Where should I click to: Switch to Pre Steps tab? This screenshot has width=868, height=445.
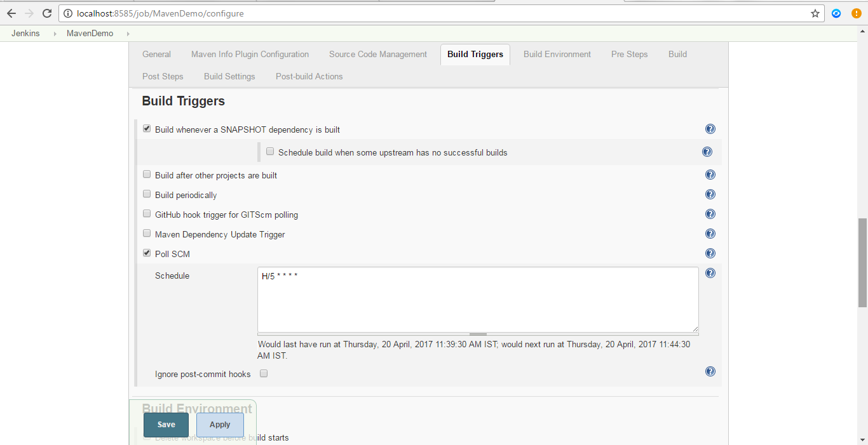(x=630, y=55)
